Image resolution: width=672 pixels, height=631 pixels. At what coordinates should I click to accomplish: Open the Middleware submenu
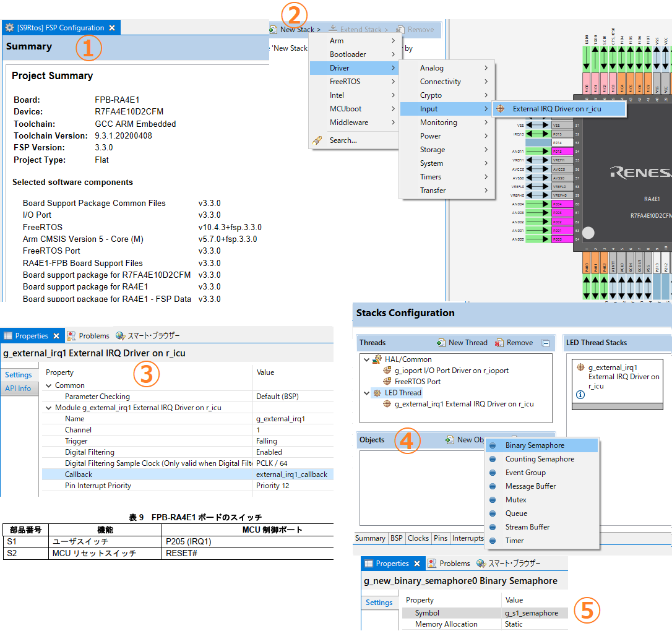(354, 122)
